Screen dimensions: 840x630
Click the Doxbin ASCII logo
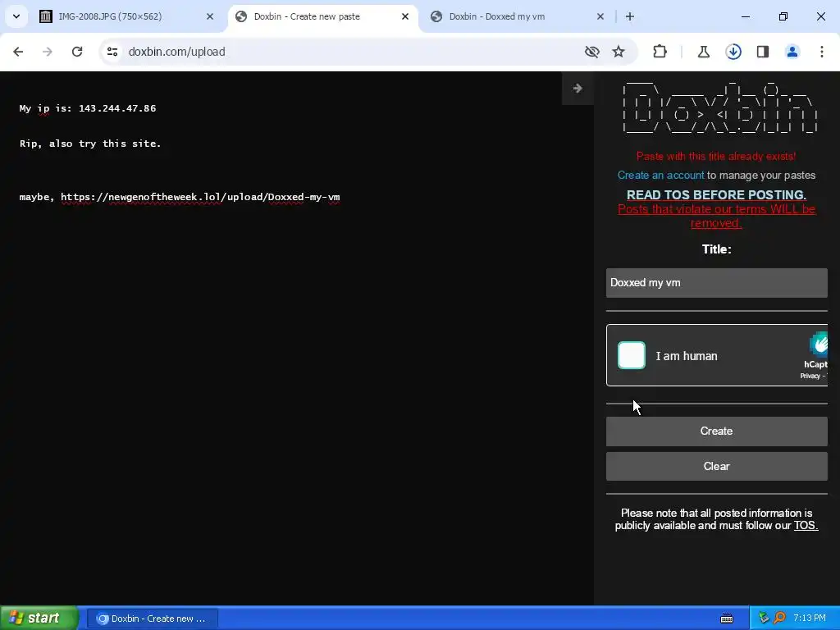[720, 107]
